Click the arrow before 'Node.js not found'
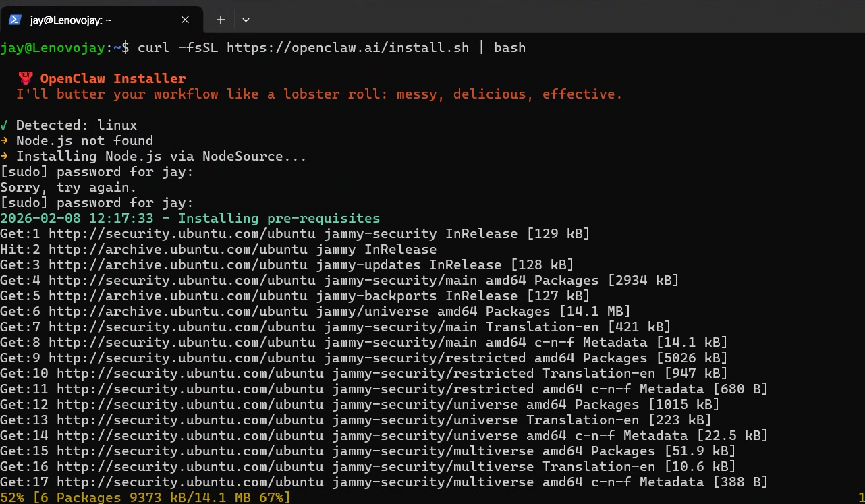Viewport: 865px width, 504px height. [4, 140]
